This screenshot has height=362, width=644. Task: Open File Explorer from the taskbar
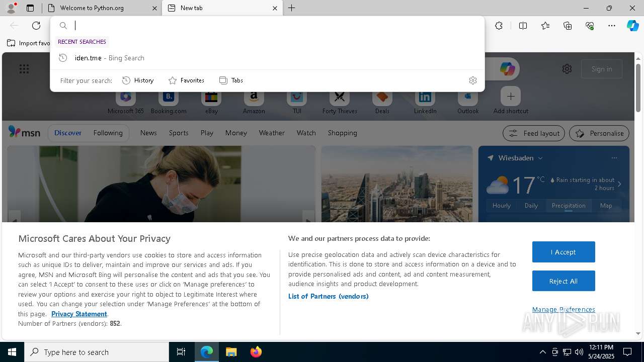[x=231, y=352]
